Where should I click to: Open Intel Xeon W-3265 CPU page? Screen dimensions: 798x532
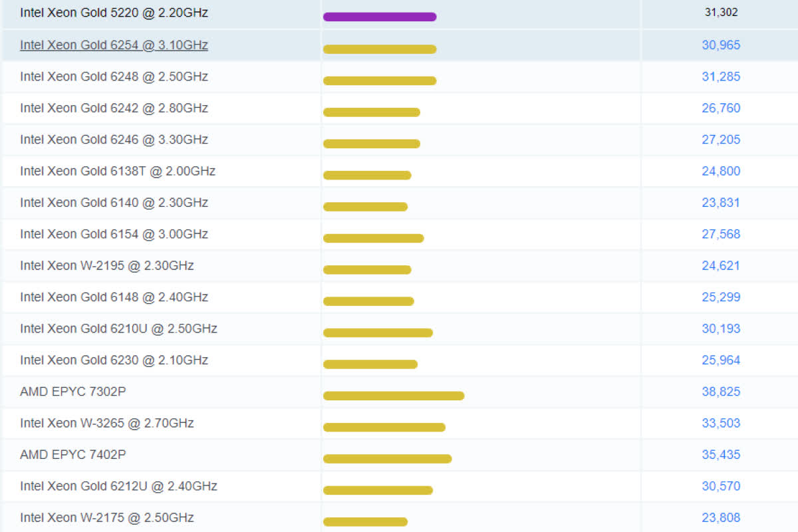click(107, 423)
